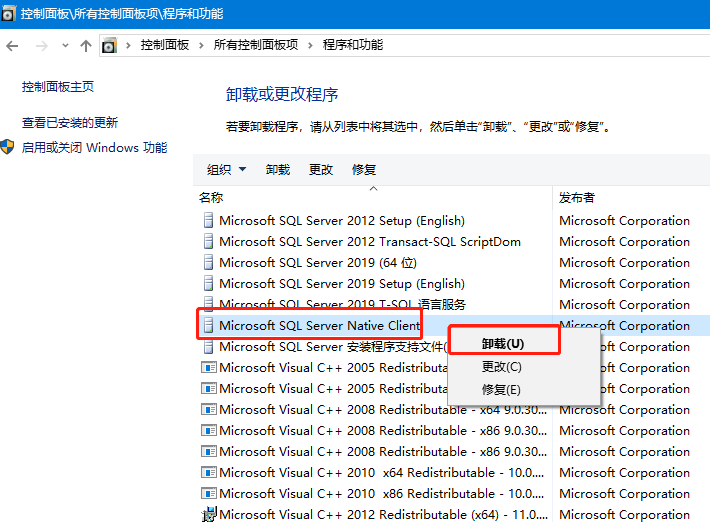The height and width of the screenshot is (522, 710).
Task: Choose 卸载(U) from the context menu
Action: coord(502,343)
